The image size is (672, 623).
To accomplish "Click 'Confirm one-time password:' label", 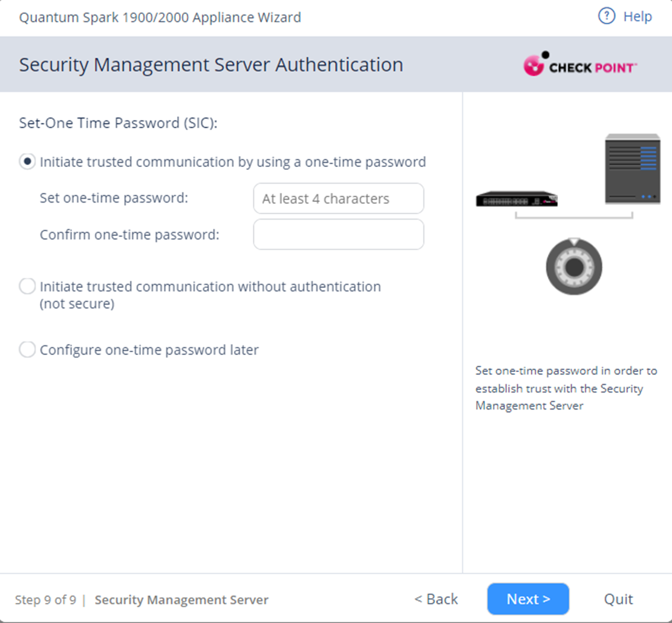I will click(x=129, y=235).
